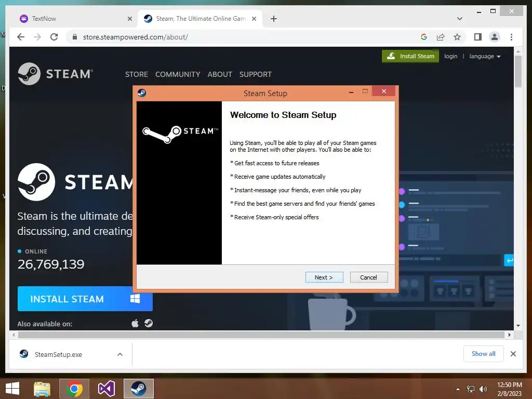
Task: Show hidden system tray icons
Action: [x=458, y=389]
